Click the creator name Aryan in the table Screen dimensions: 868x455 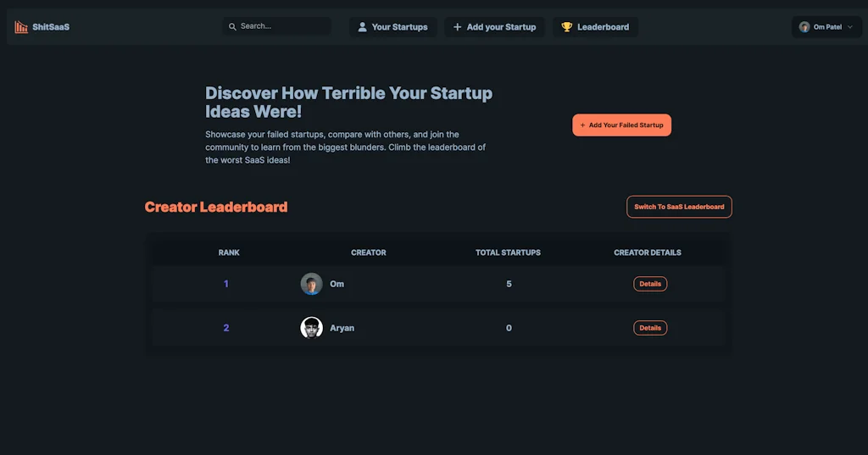(x=342, y=328)
